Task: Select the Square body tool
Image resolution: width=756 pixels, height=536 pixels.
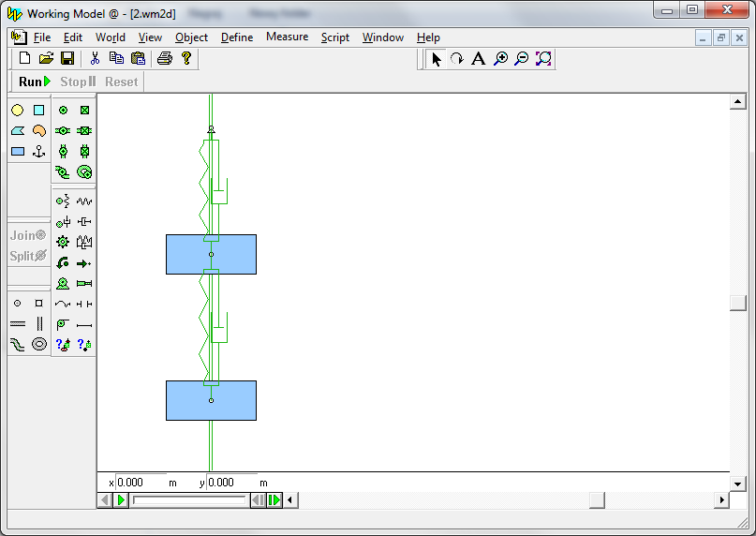Action: click(39, 110)
